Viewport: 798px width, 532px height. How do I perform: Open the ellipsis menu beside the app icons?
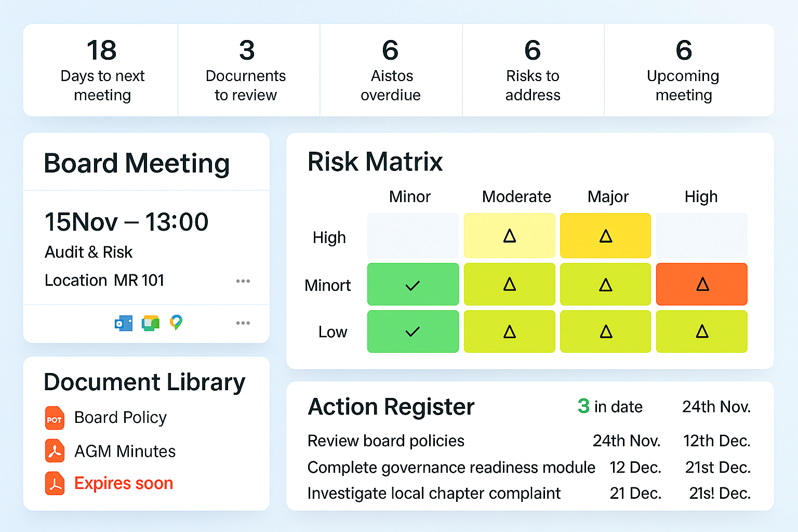(243, 323)
